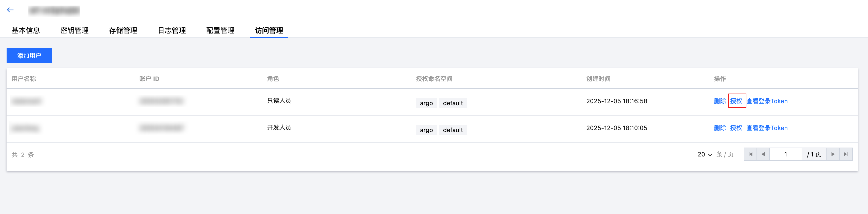
Task: Jump to last page of results
Action: (x=845, y=154)
